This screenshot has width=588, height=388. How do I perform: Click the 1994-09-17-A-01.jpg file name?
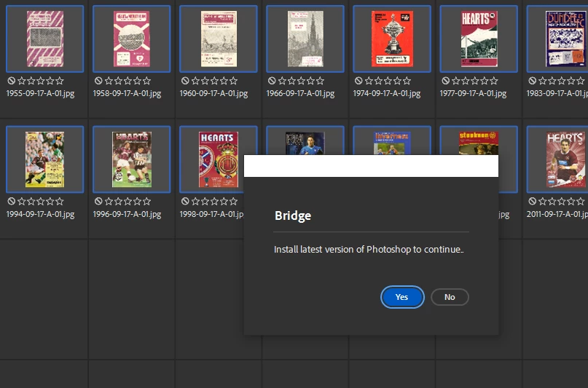pos(41,214)
